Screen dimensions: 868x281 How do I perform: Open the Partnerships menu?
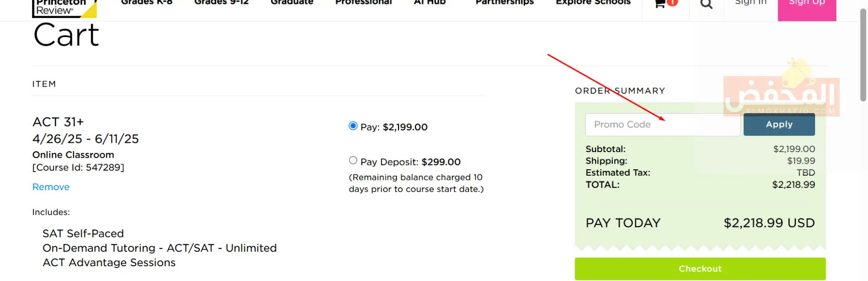(504, 3)
